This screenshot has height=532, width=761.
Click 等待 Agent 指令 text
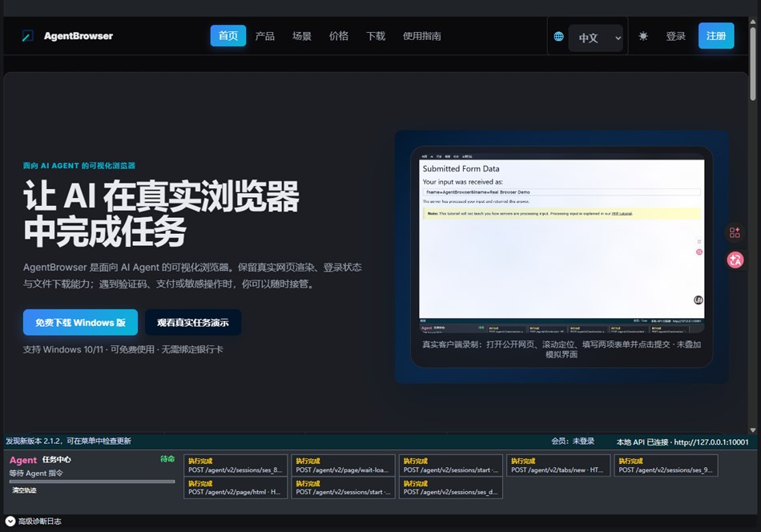click(36, 473)
